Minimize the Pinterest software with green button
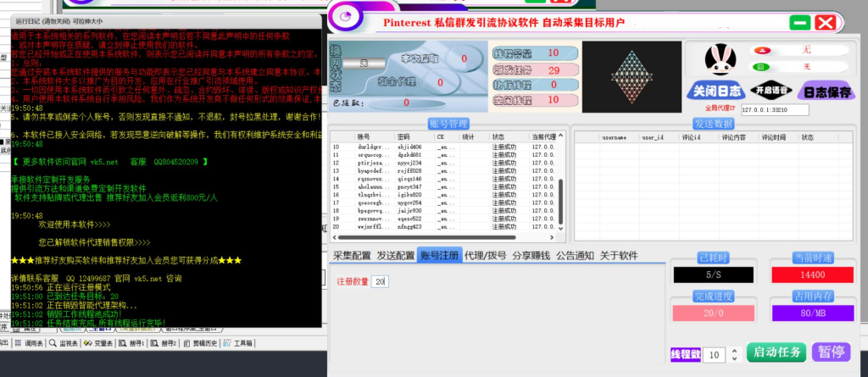 800,23
